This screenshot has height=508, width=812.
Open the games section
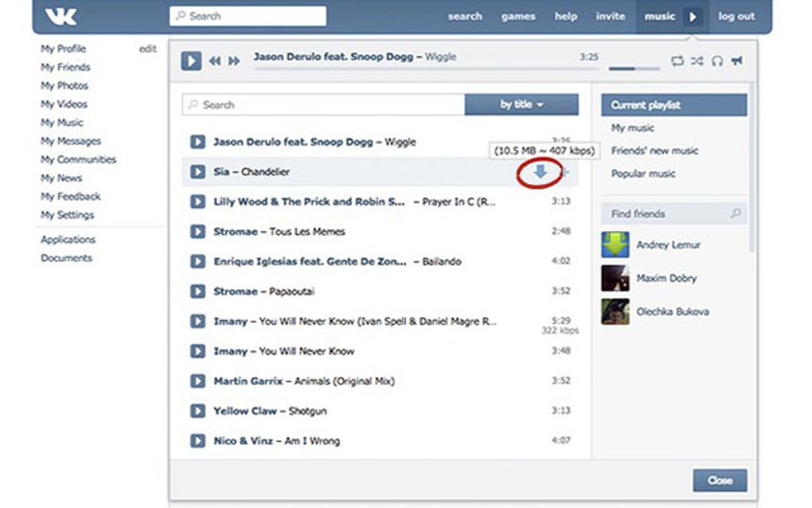click(x=518, y=15)
